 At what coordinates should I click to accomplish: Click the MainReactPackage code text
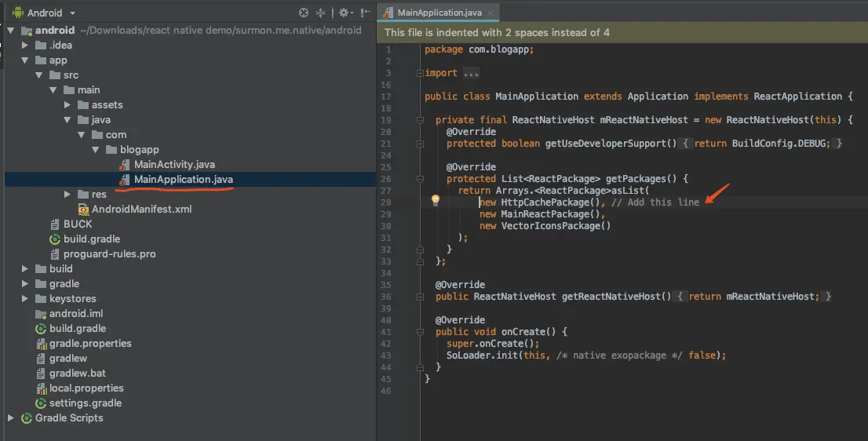pyautogui.click(x=550, y=214)
